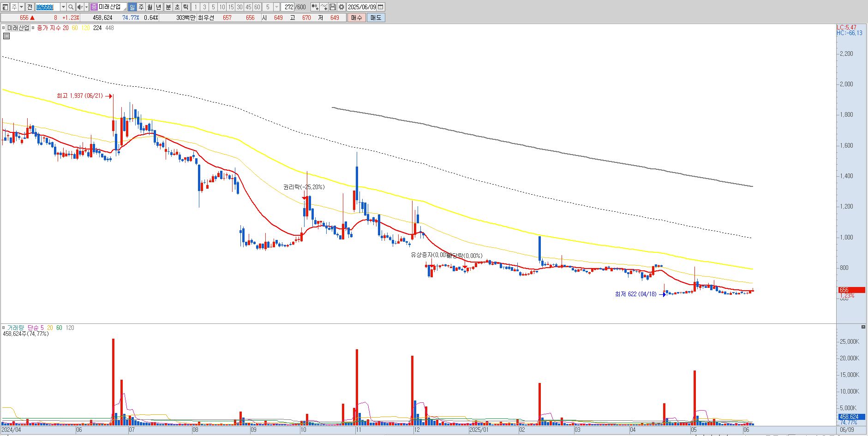Click the 매도 sell button
The width and height of the screenshot is (868, 436).
[376, 18]
